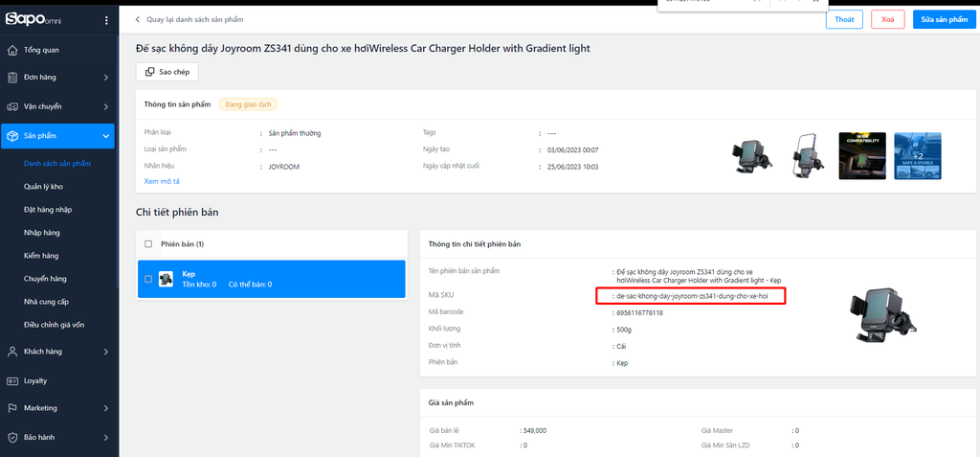The image size is (980, 457).
Task: Collapse the Sản phẩm menu chevron
Action: [105, 136]
